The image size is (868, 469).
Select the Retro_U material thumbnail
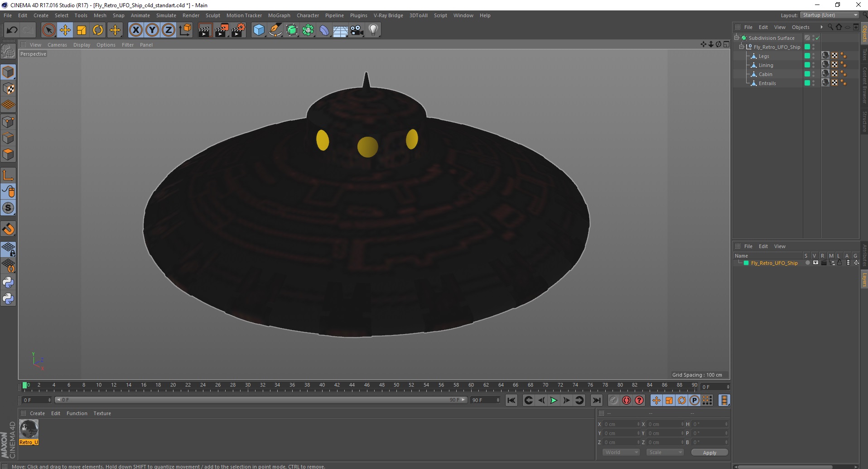[29, 429]
